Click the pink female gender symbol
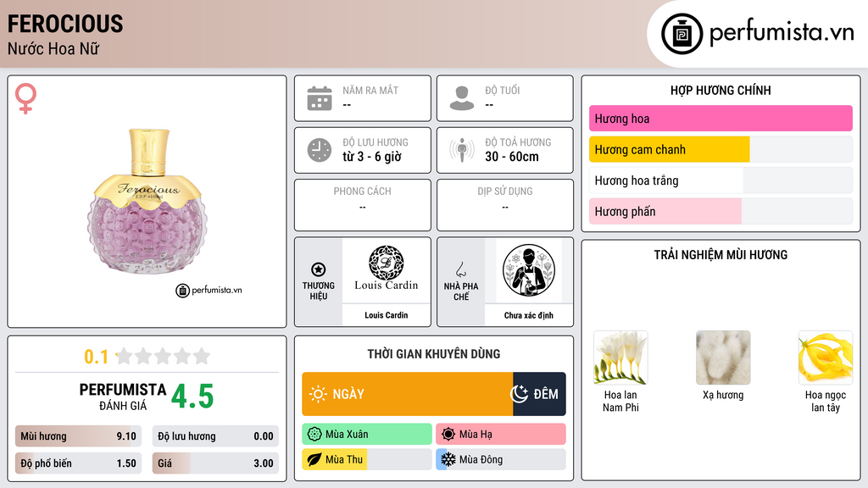The width and height of the screenshot is (868, 488). pyautogui.click(x=25, y=98)
